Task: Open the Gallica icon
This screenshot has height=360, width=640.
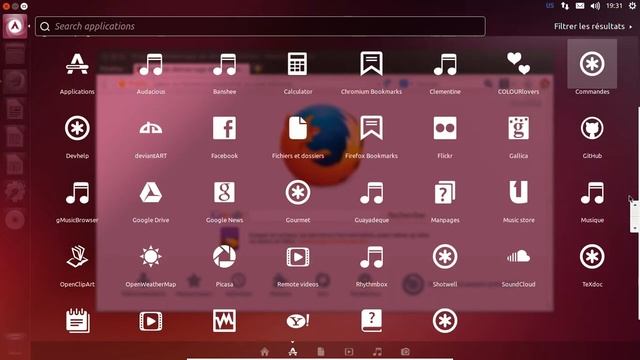Action: click(518, 128)
